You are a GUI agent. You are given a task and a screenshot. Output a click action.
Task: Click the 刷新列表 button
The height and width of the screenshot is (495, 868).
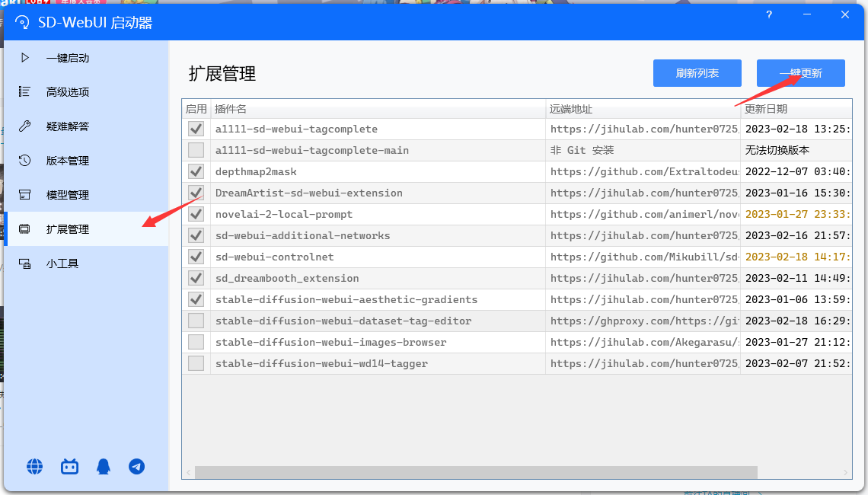tap(697, 73)
